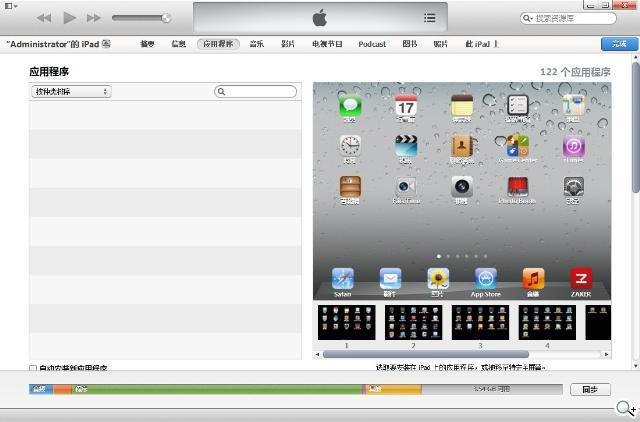
Task: Select the Mail icon in dock
Action: click(x=390, y=279)
